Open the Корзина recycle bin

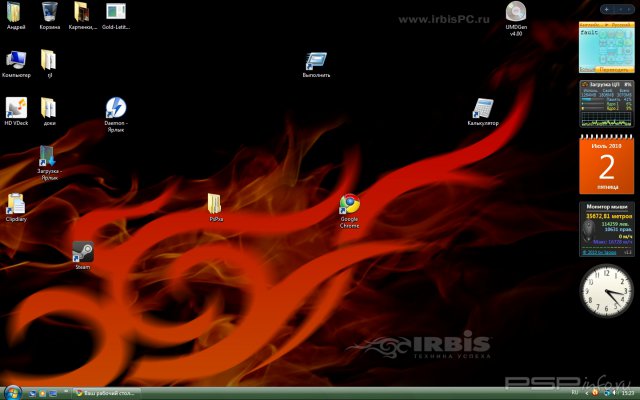(x=49, y=12)
